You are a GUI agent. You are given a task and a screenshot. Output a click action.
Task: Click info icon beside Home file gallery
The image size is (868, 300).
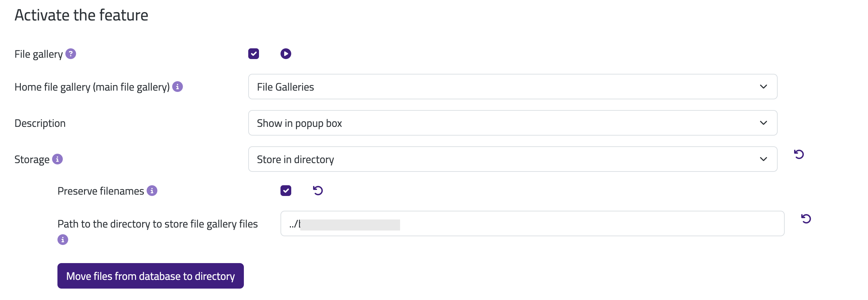coord(177,87)
